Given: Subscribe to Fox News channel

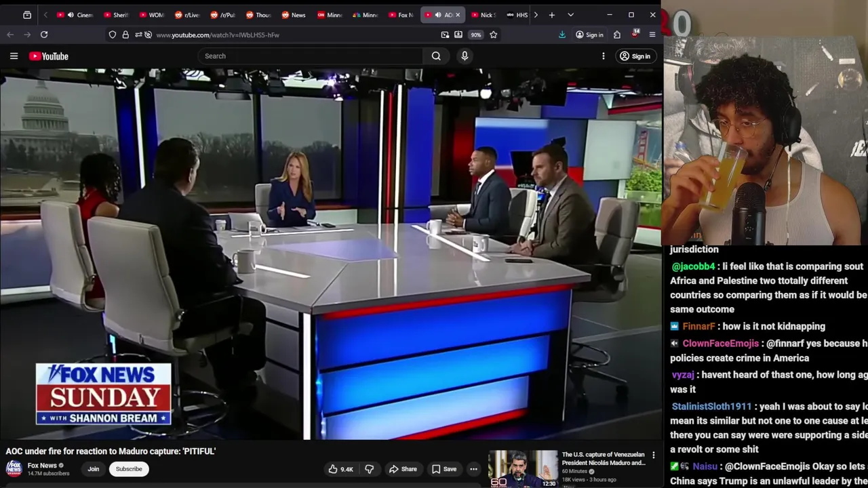Looking at the screenshot, I should (x=129, y=469).
